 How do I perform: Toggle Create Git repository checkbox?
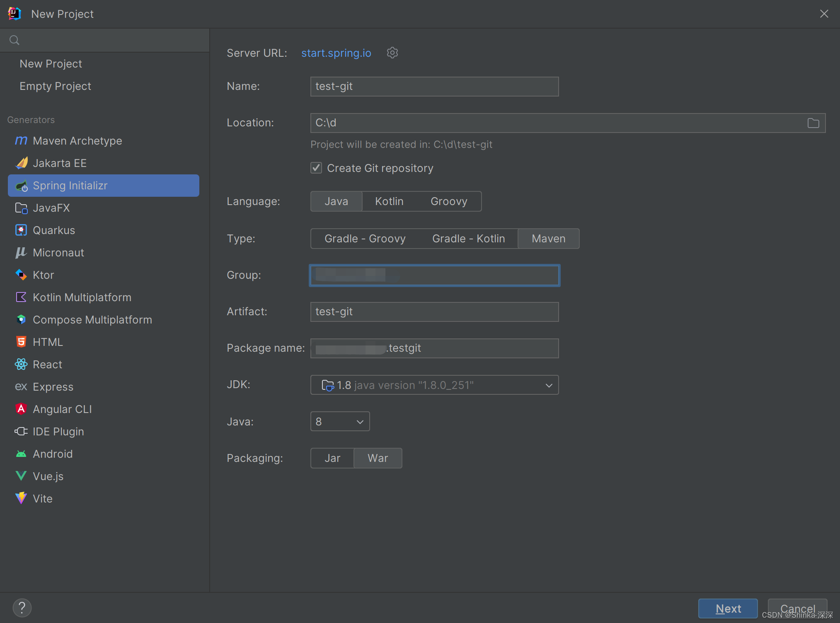point(316,168)
